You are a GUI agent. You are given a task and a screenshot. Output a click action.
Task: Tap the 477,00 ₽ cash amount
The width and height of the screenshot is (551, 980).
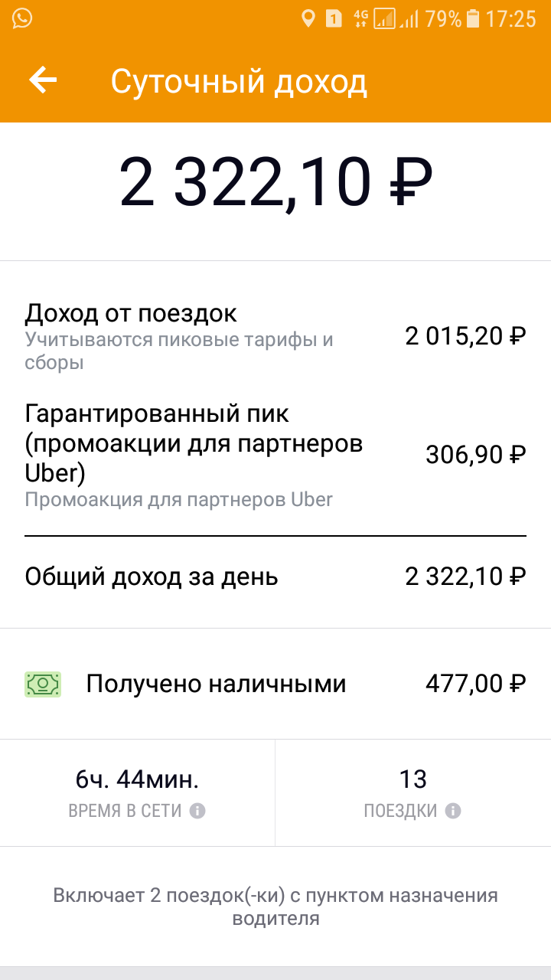click(475, 684)
